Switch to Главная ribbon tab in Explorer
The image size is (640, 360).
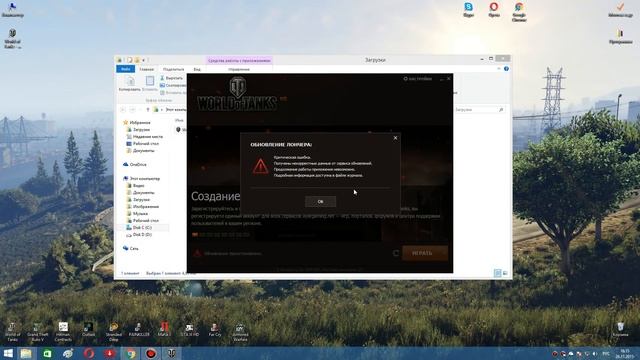pos(147,69)
